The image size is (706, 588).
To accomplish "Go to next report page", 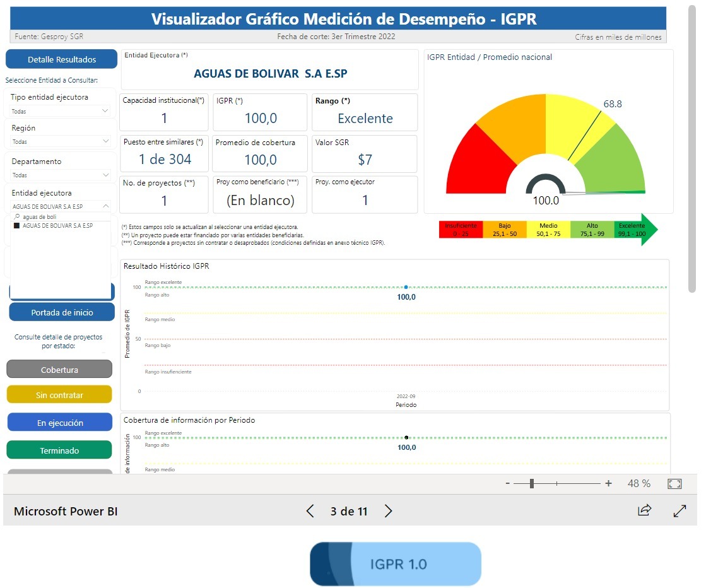I will pos(389,511).
